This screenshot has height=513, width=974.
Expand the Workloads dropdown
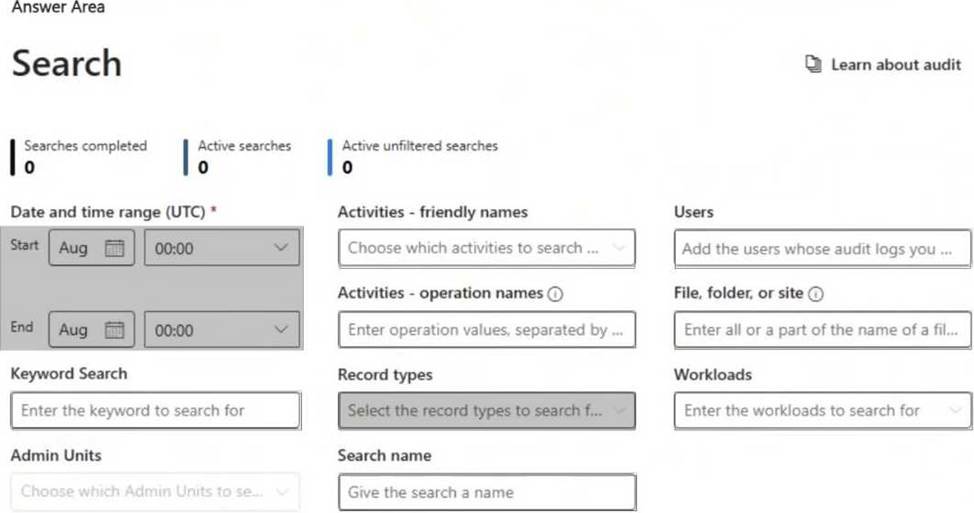pyautogui.click(x=822, y=410)
